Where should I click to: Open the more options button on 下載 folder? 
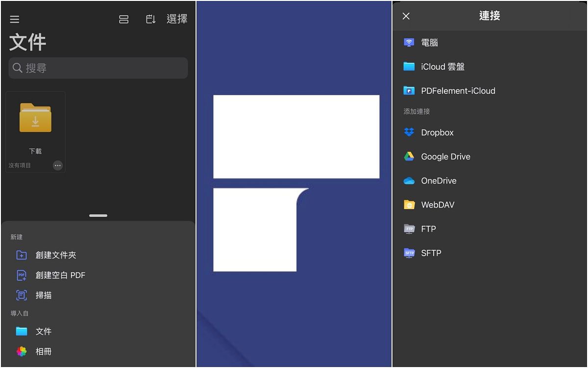58,165
